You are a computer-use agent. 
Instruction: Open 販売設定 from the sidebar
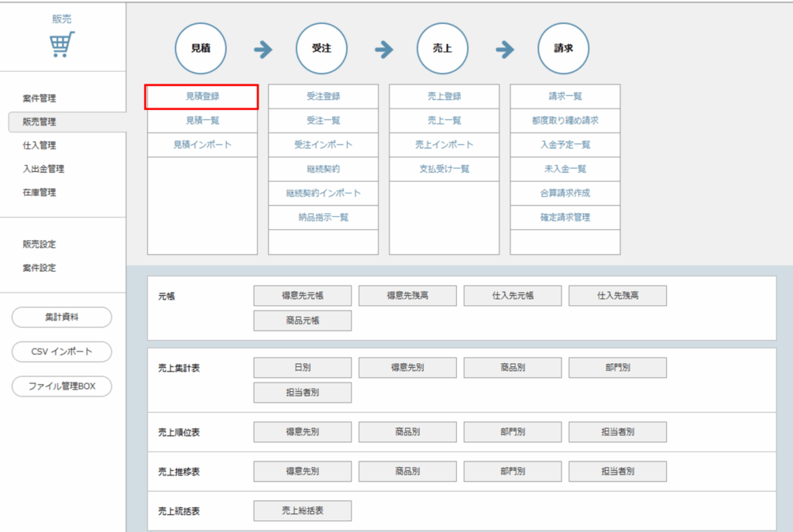point(39,245)
